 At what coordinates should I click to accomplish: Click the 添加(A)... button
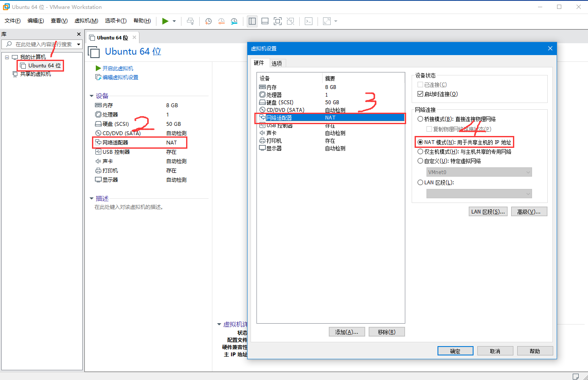click(347, 332)
